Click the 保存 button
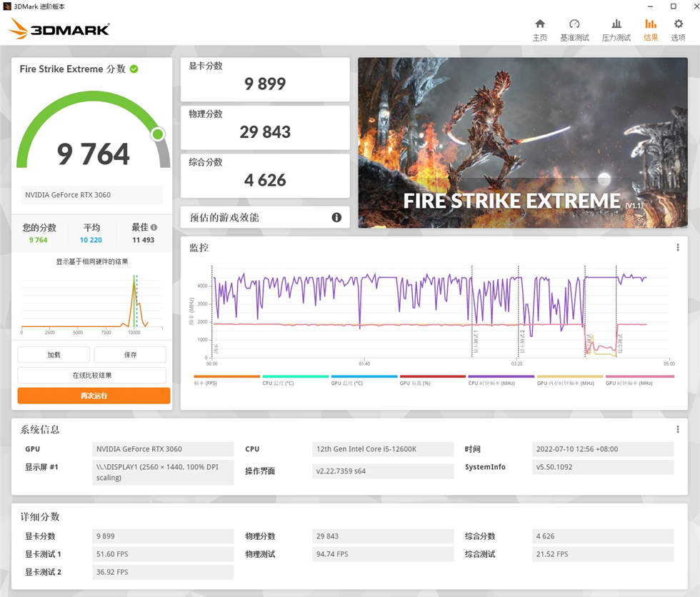This screenshot has width=700, height=597. point(130,355)
